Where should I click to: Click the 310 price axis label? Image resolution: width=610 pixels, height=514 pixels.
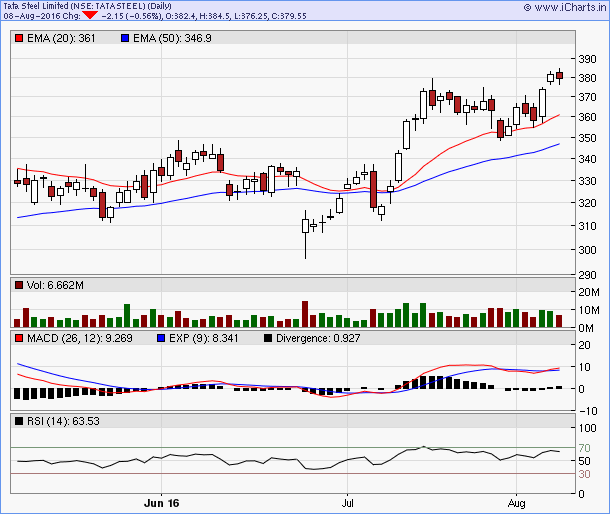587,226
